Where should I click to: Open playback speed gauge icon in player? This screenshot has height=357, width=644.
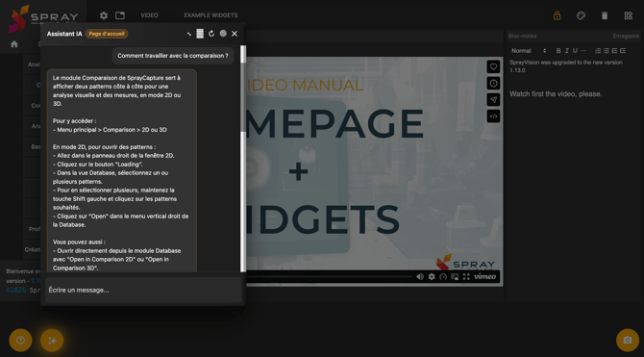(x=443, y=277)
